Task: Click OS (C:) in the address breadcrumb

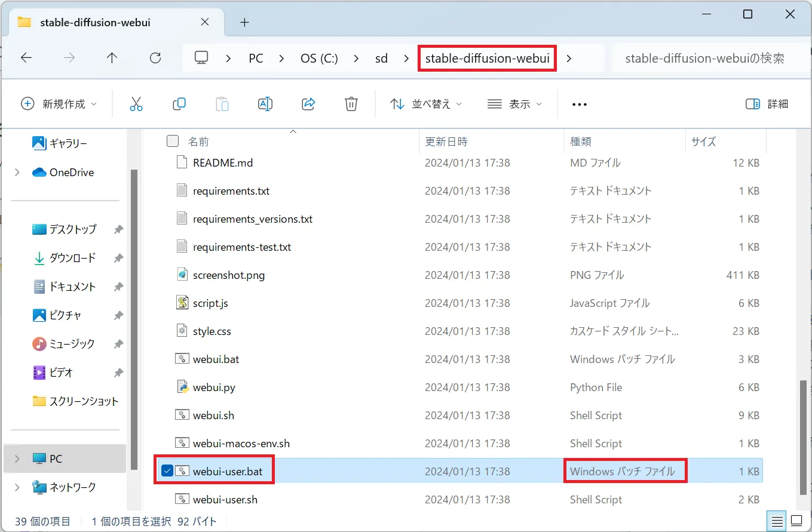Action: coord(319,59)
